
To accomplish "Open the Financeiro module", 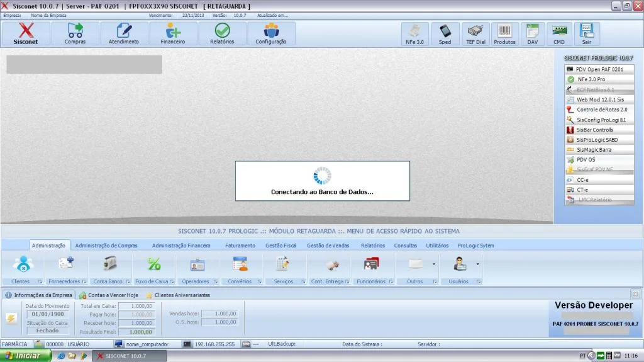I will (173, 33).
